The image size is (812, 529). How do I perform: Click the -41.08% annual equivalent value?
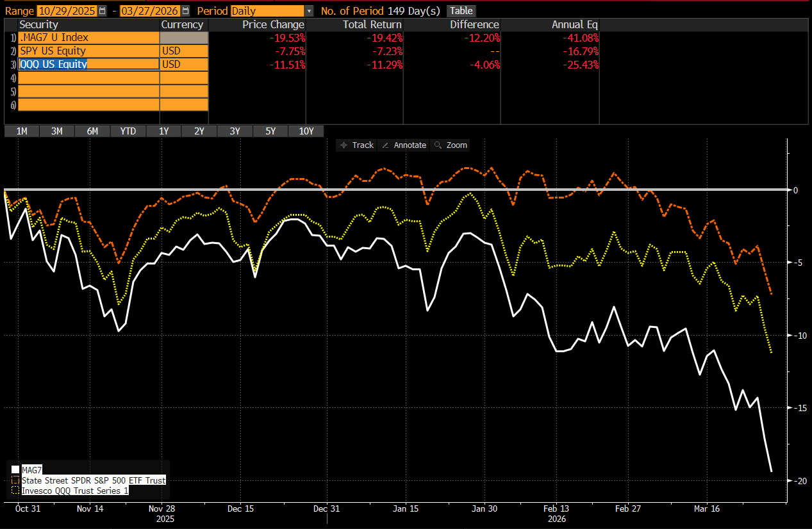(581, 38)
